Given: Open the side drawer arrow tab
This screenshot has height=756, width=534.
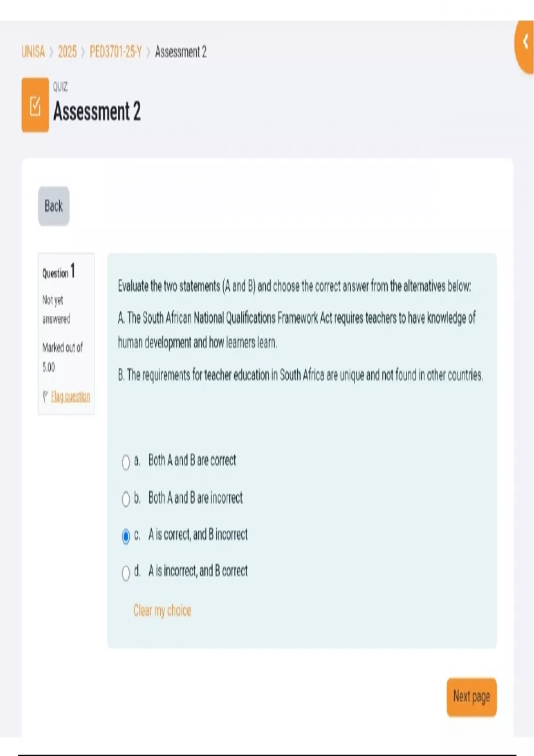Looking at the screenshot, I should pyautogui.click(x=525, y=43).
